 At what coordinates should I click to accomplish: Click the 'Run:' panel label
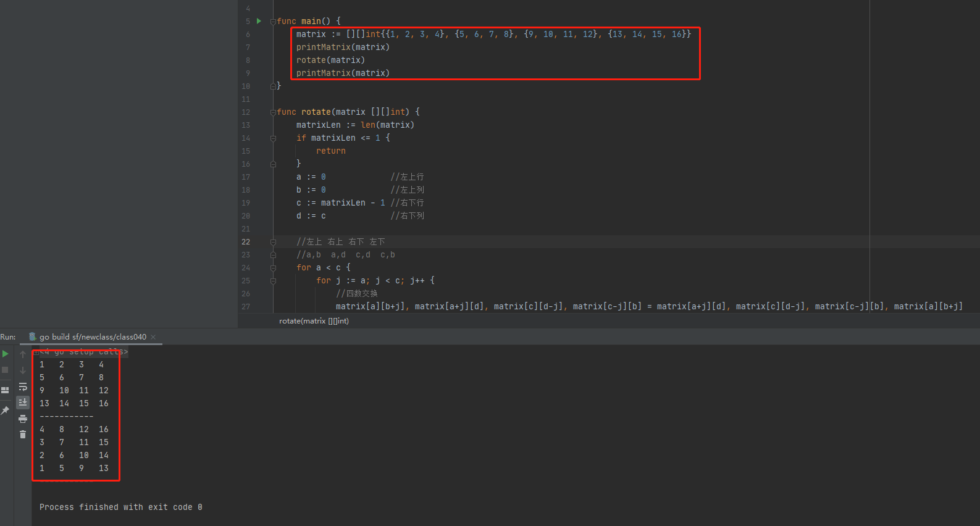click(8, 337)
